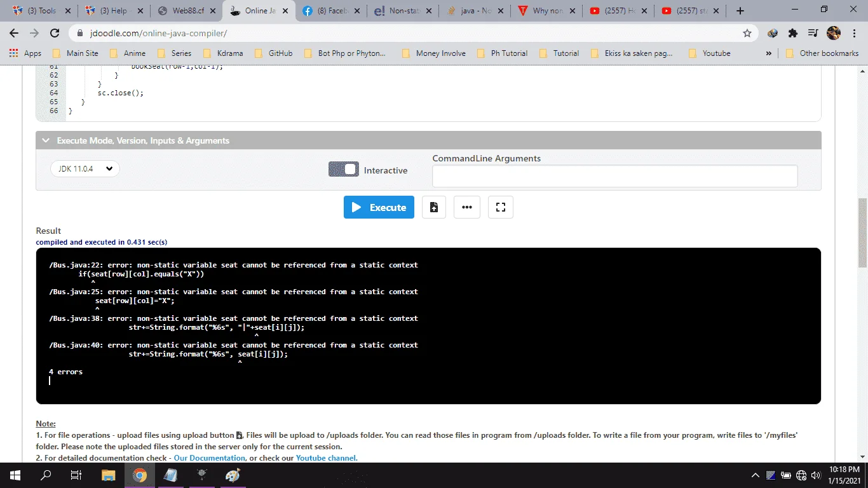Open the notepad app in the taskbar
868x488 pixels.
coord(170,475)
